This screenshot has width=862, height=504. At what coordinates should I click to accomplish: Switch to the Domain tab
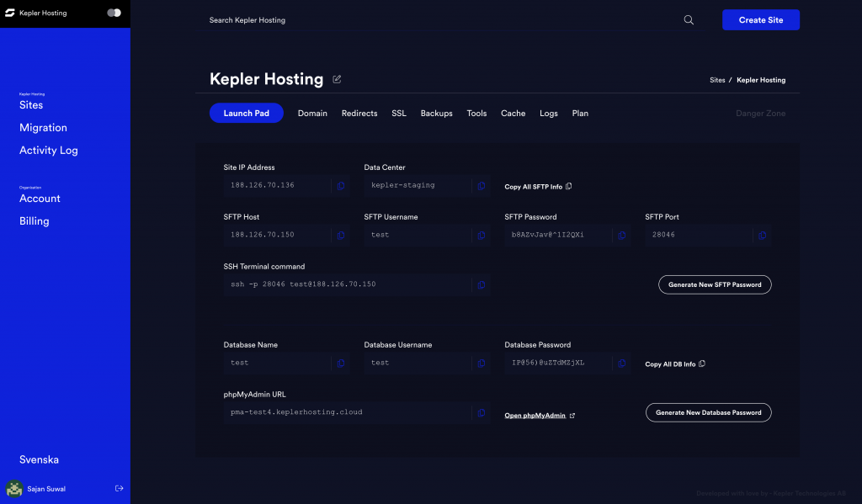point(312,114)
